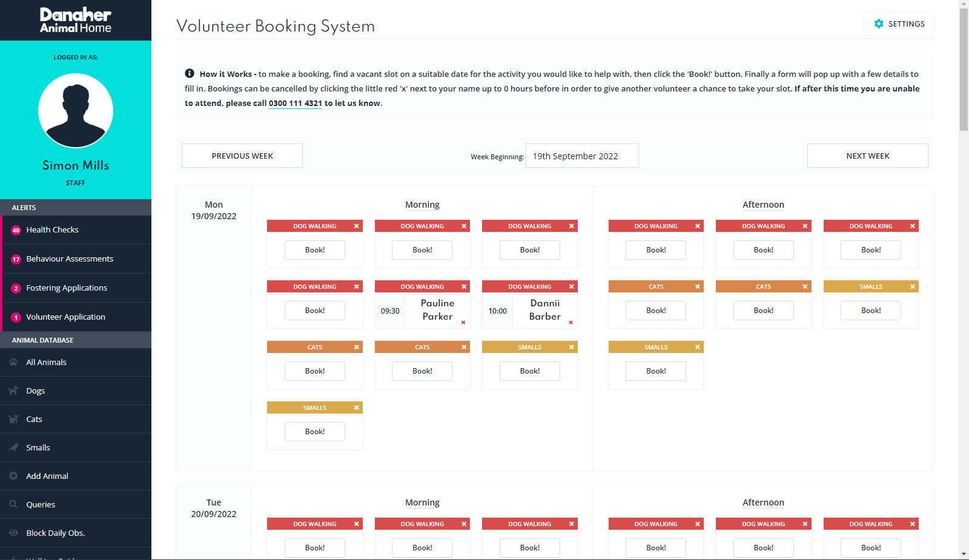Viewport: 969px width, 560px height.
Task: Click the dog icon in sidebar
Action: tap(13, 390)
